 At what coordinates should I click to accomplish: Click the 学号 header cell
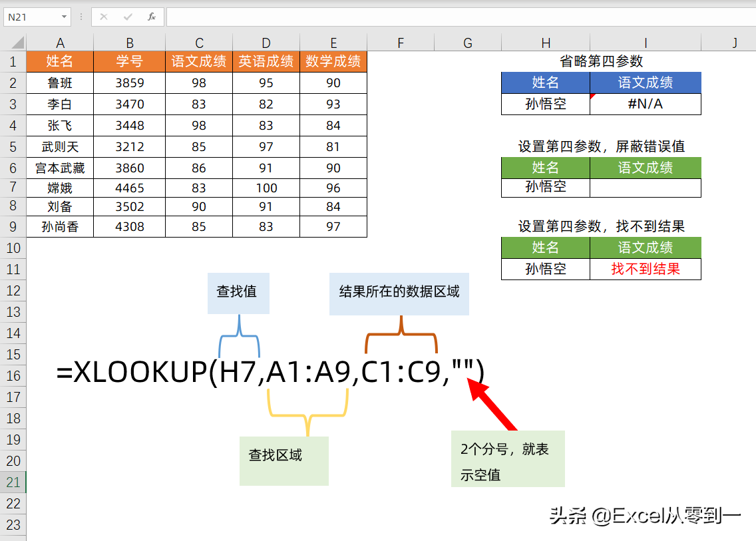coord(129,62)
